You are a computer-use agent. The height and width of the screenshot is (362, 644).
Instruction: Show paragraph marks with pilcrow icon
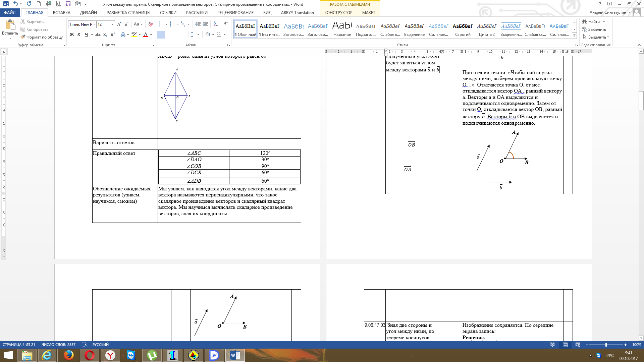click(x=226, y=24)
